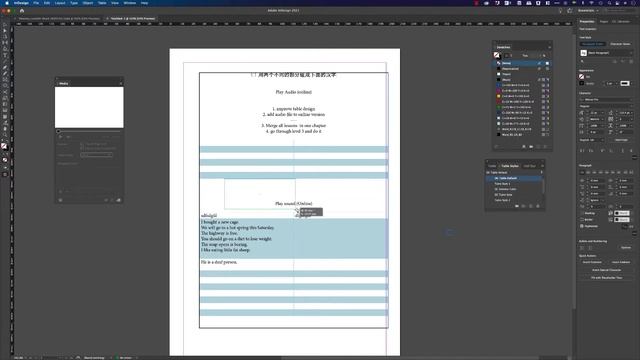Select the Type tool

tap(5, 56)
